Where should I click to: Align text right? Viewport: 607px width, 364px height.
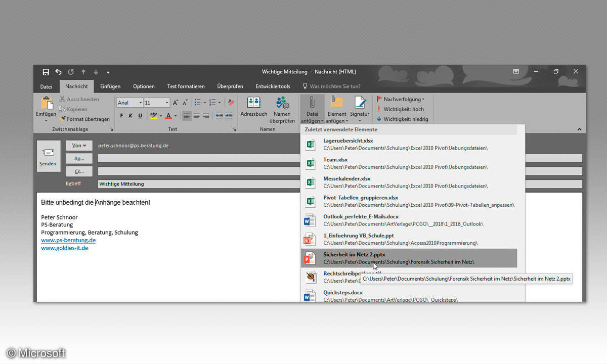pyautogui.click(x=206, y=116)
